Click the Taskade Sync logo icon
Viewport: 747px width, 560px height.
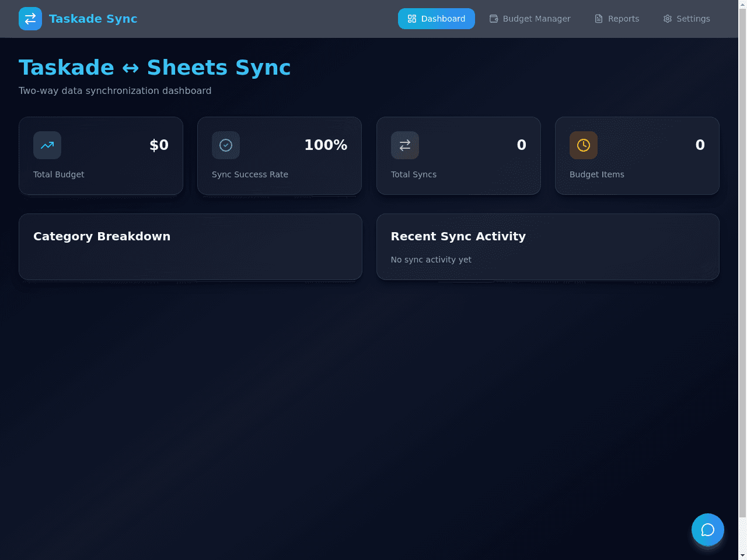coord(30,19)
